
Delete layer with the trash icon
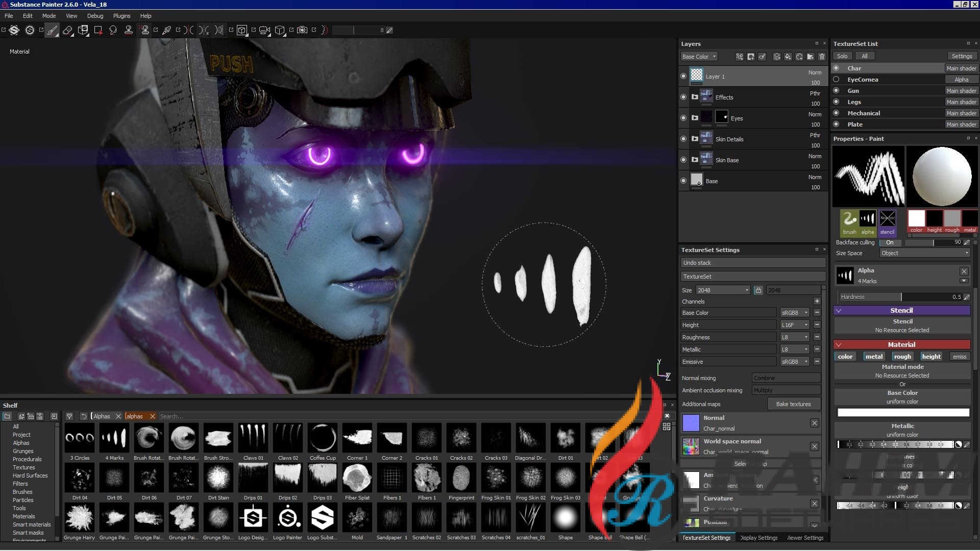[x=822, y=57]
